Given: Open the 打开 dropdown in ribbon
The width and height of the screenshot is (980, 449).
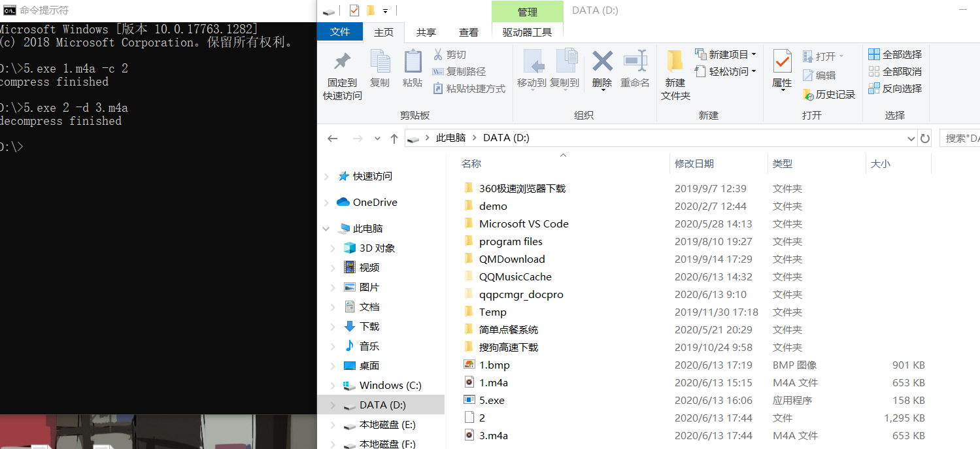Looking at the screenshot, I should tap(823, 56).
